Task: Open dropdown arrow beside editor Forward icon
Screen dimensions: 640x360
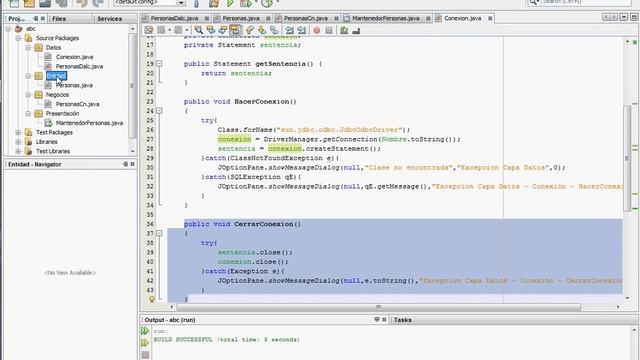Action: (x=187, y=30)
